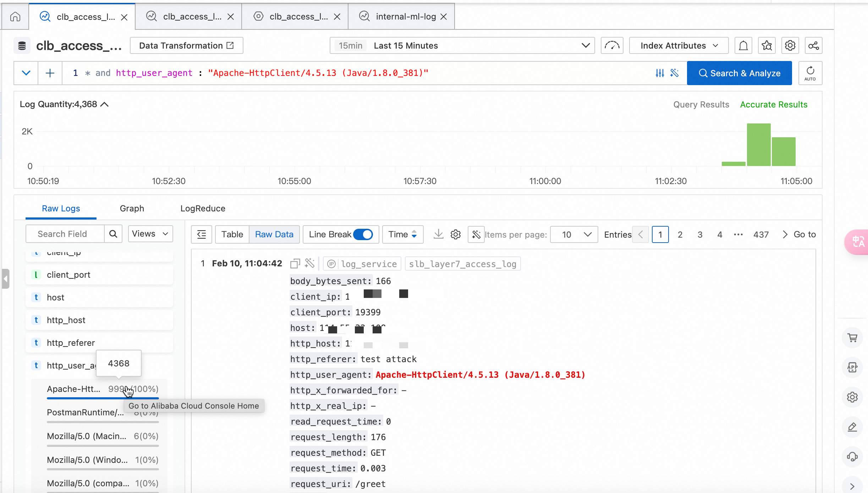
Task: Click the Search & Analyze button
Action: point(740,73)
